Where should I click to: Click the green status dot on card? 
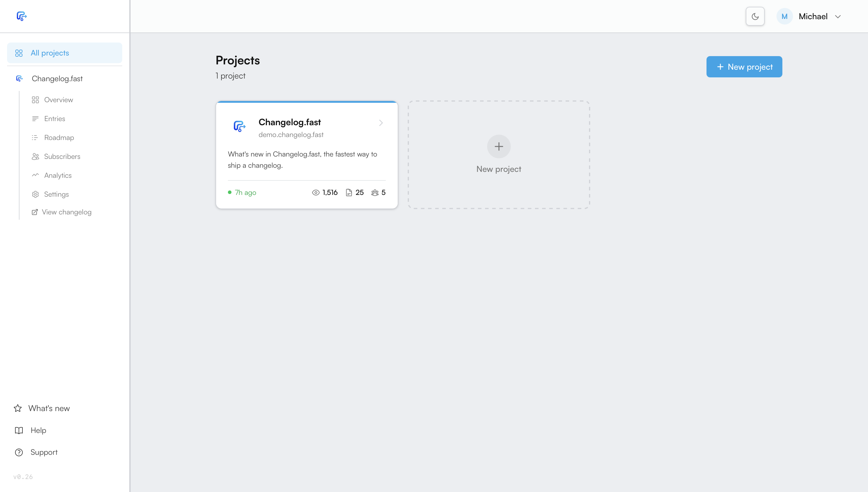[x=230, y=192]
